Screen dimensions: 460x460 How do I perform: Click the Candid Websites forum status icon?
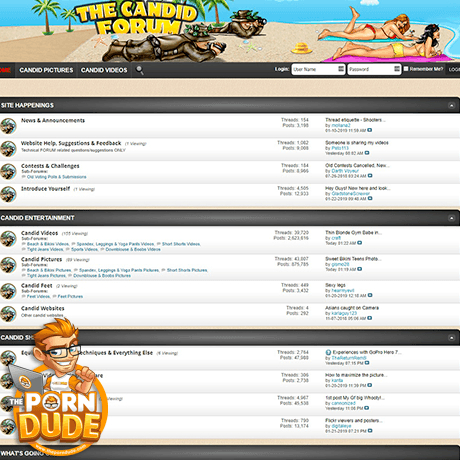point(8,314)
